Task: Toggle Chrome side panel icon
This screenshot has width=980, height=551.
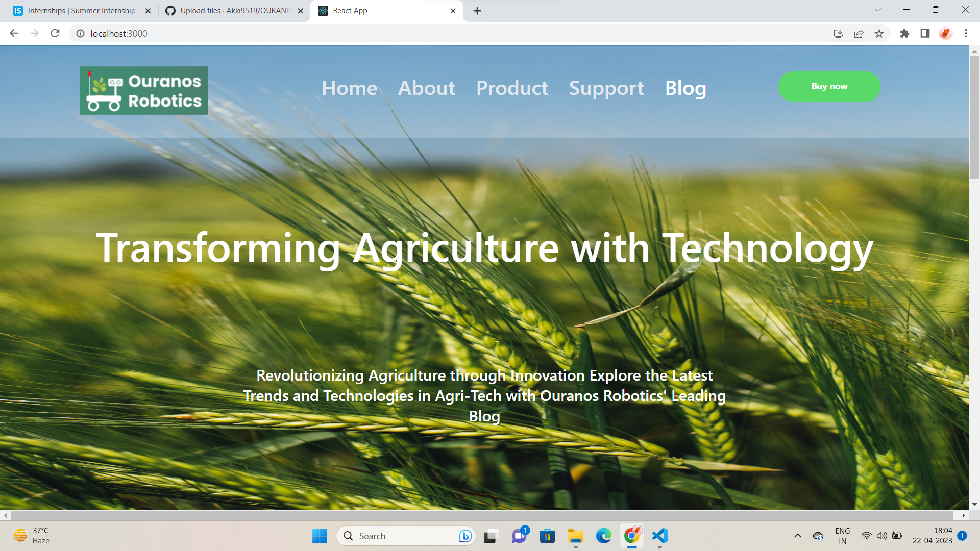Action: (x=925, y=33)
